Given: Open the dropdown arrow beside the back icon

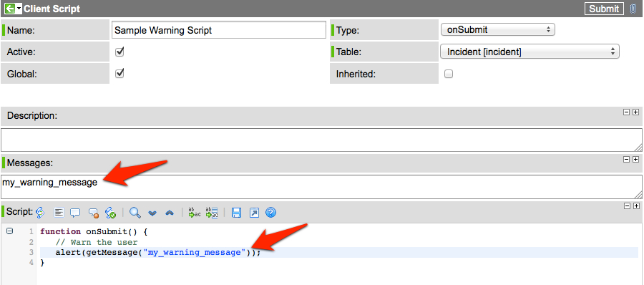Looking at the screenshot, I should tap(19, 9).
